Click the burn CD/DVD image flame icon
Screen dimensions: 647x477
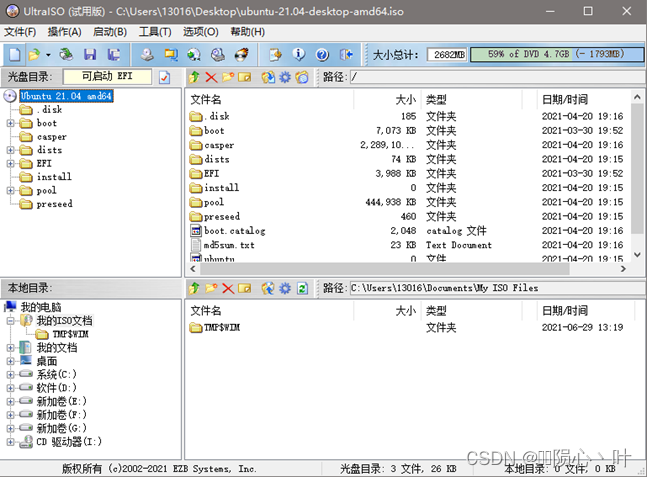pos(241,54)
